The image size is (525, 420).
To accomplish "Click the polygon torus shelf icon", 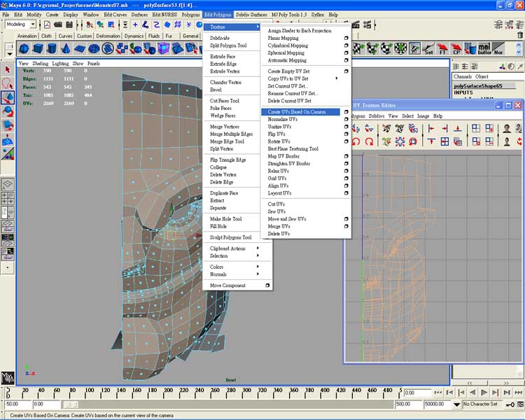I will point(94,49).
